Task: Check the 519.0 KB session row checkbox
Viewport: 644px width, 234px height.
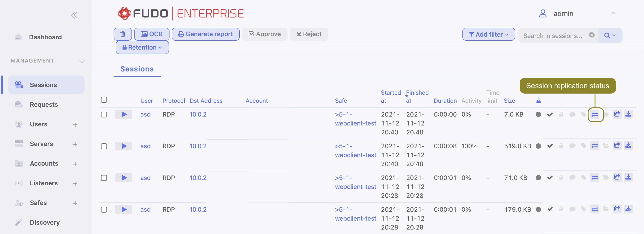Action: [x=104, y=146]
